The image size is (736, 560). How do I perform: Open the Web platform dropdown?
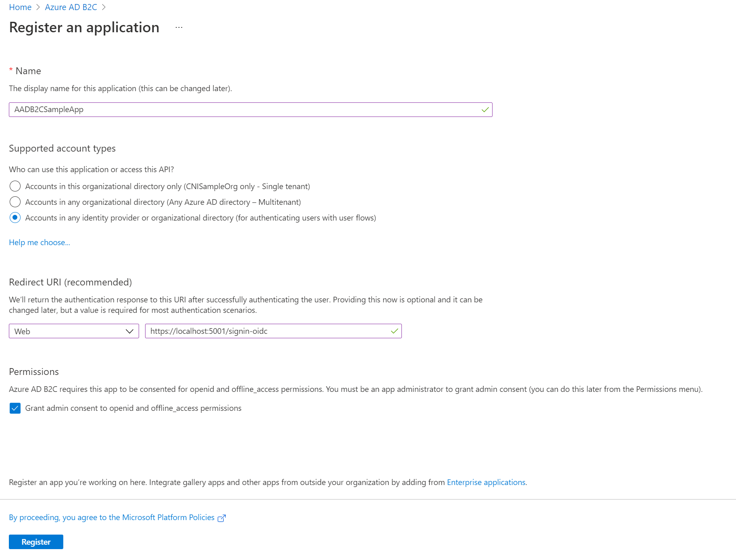(x=74, y=331)
